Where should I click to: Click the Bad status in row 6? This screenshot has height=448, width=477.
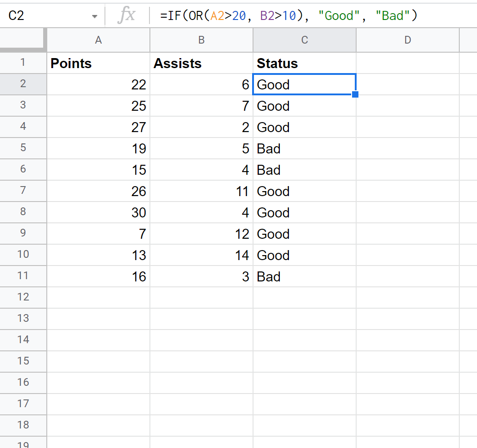click(x=304, y=169)
